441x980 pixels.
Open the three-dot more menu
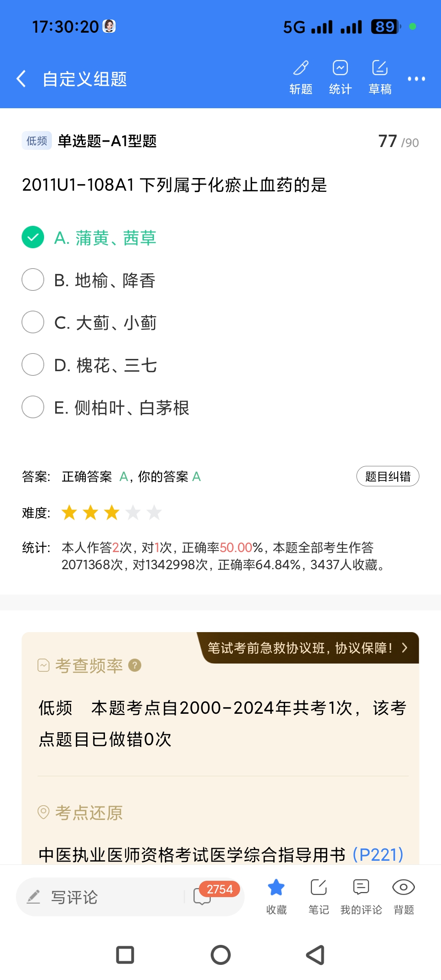[416, 79]
